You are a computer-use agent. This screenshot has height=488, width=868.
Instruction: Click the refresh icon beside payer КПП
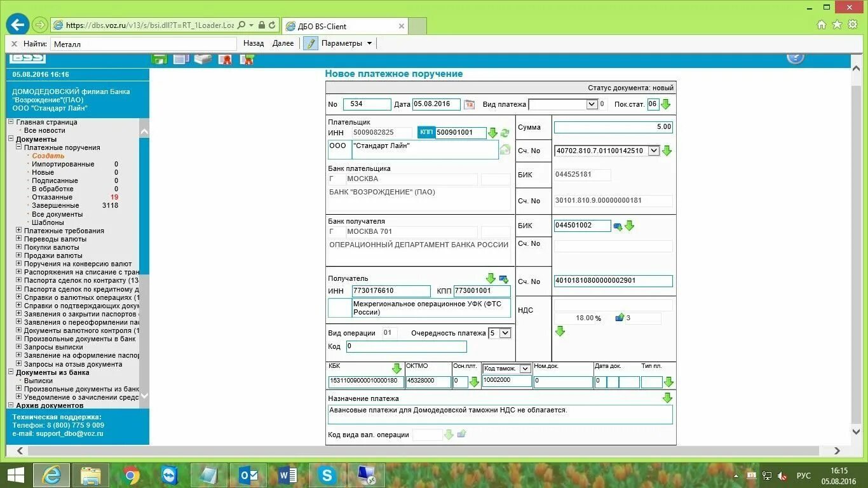coord(505,133)
